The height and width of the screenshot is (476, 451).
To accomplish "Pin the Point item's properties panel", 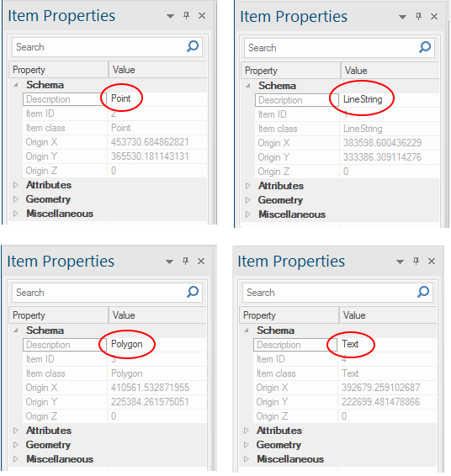I will click(187, 15).
